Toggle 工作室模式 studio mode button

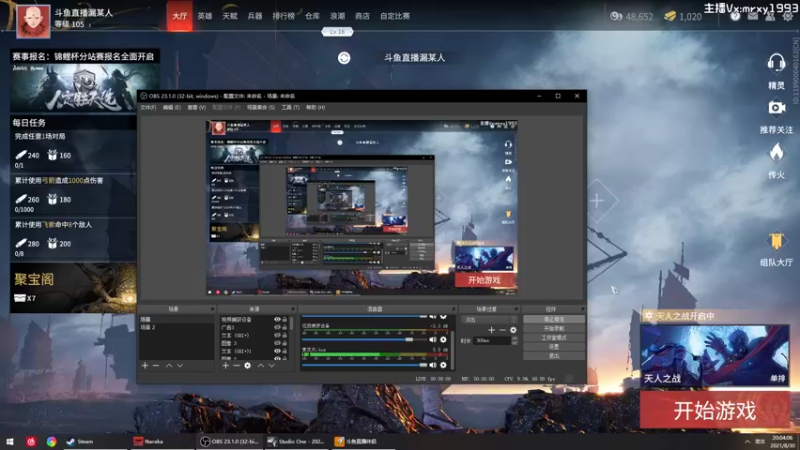tap(554, 337)
